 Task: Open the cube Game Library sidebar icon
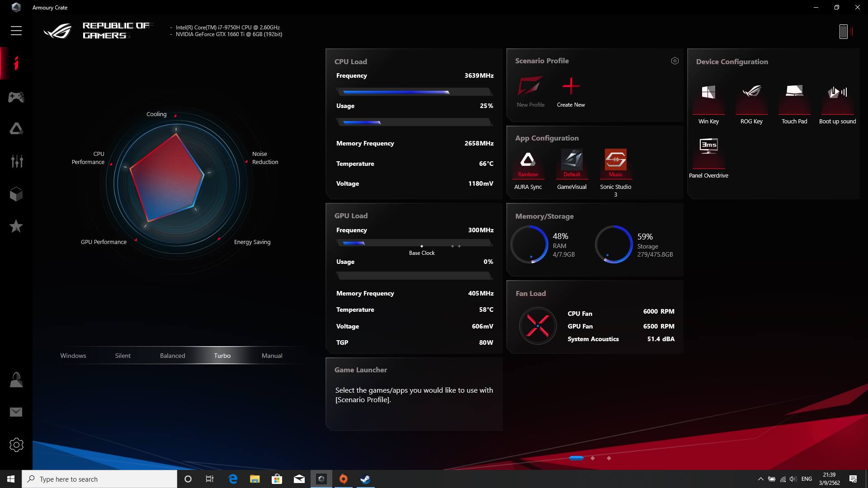pos(16,194)
